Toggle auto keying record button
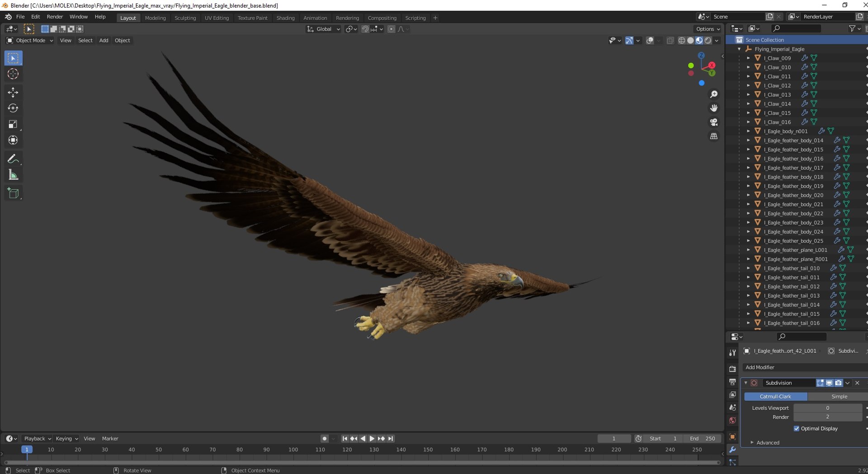The width and height of the screenshot is (868, 474). click(x=324, y=439)
